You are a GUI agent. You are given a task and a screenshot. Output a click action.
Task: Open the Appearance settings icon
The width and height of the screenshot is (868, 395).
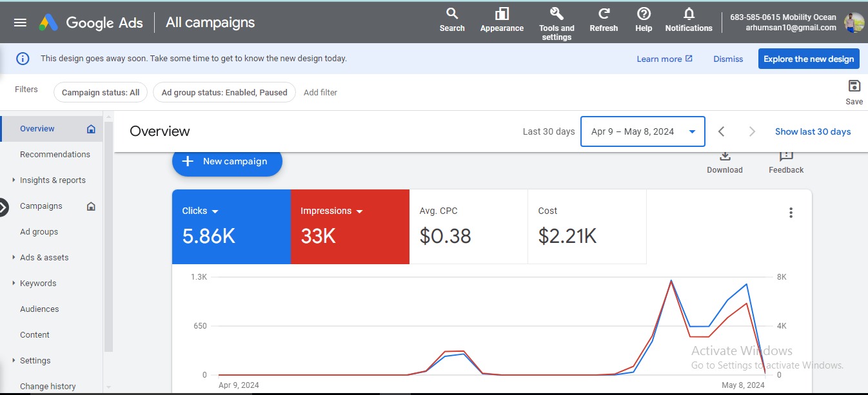point(502,14)
